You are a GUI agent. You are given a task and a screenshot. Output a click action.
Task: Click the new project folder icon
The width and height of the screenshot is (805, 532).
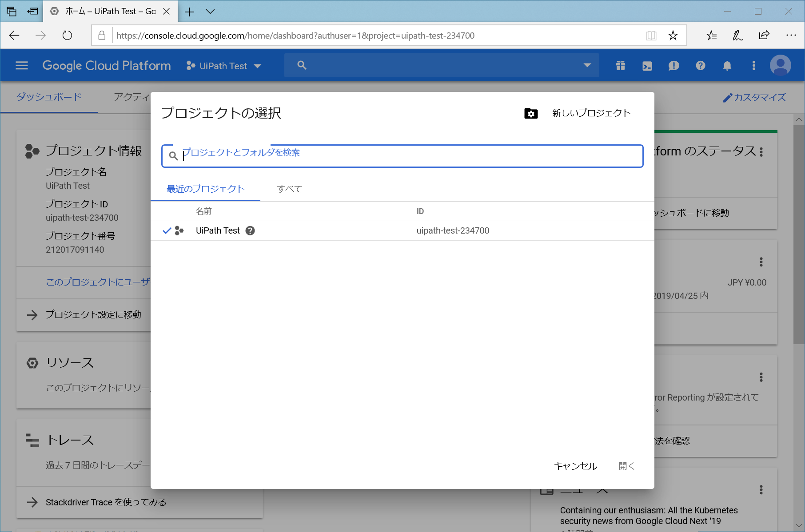[x=531, y=113]
